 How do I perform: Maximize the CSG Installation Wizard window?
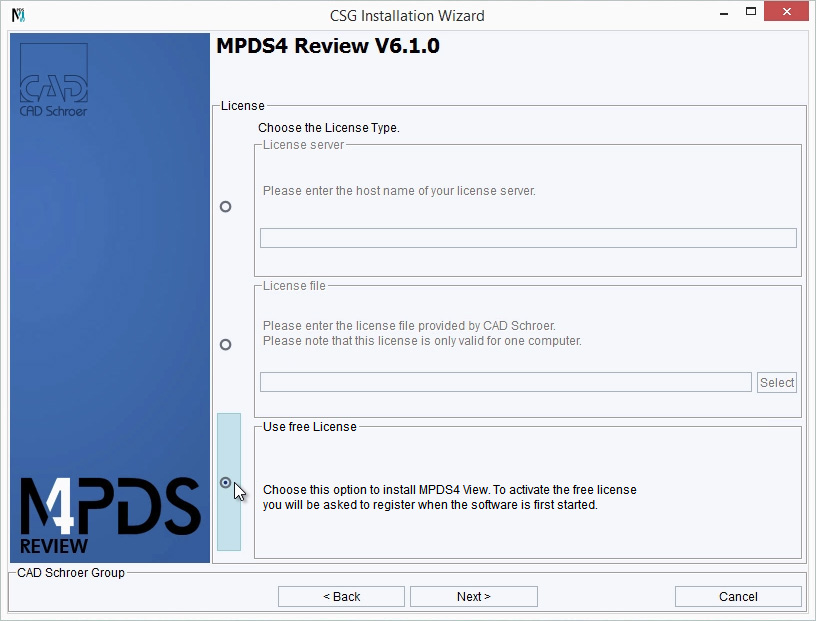click(x=750, y=11)
